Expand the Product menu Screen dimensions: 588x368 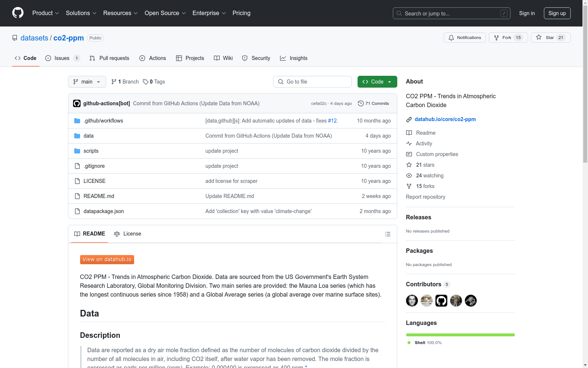click(46, 13)
